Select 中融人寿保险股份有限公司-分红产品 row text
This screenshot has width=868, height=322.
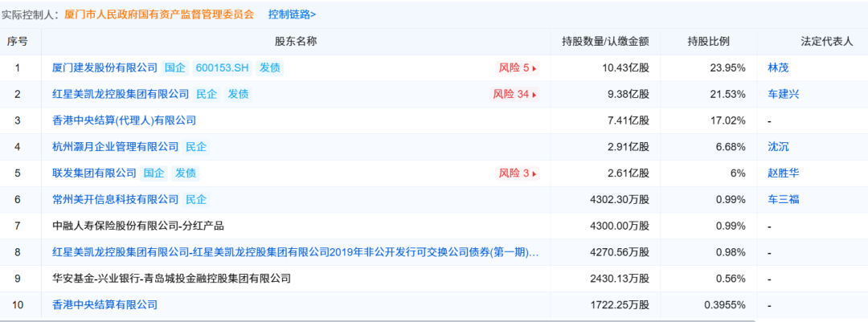point(138,226)
